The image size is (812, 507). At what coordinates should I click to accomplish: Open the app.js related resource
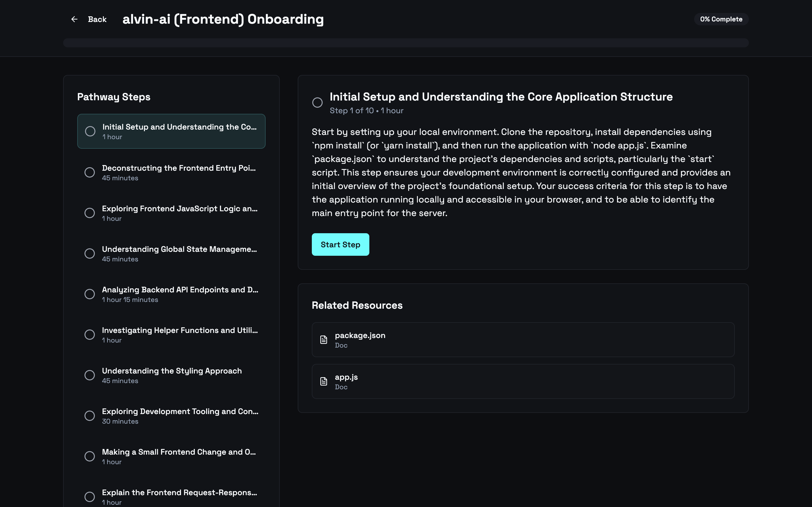coord(523,381)
